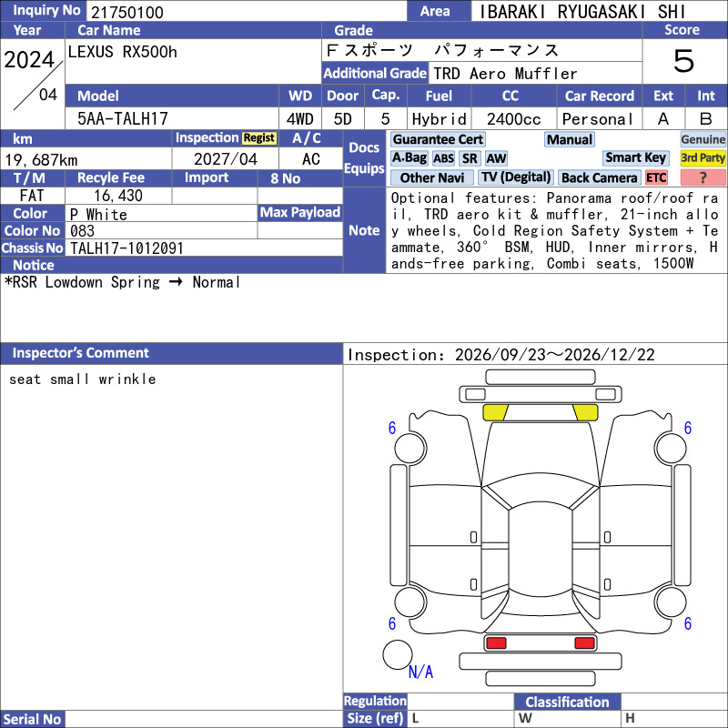Screen dimensions: 728x728
Task: Click the score value 5
Action: [683, 61]
